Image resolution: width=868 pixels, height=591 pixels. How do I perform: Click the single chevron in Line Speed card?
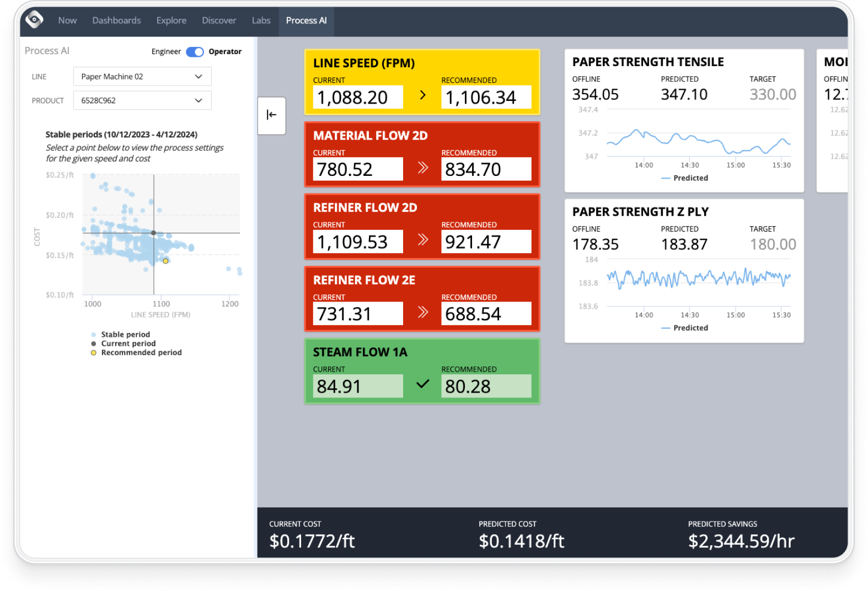(422, 95)
